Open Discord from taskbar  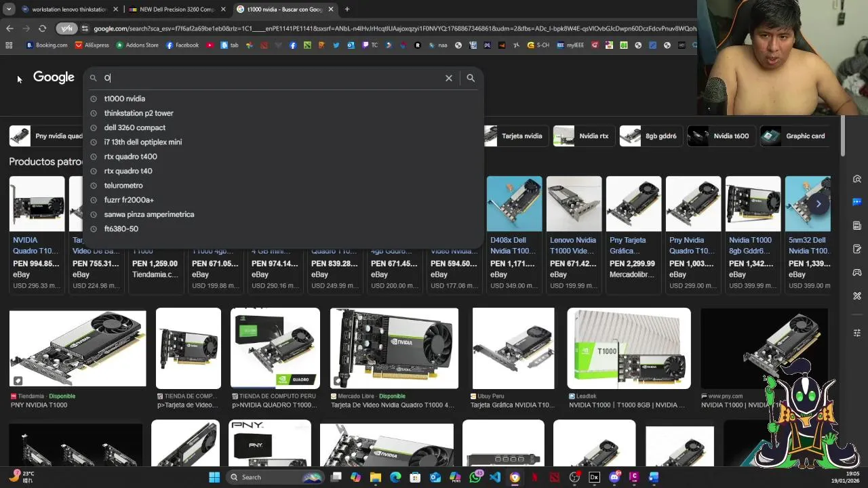[x=614, y=477]
